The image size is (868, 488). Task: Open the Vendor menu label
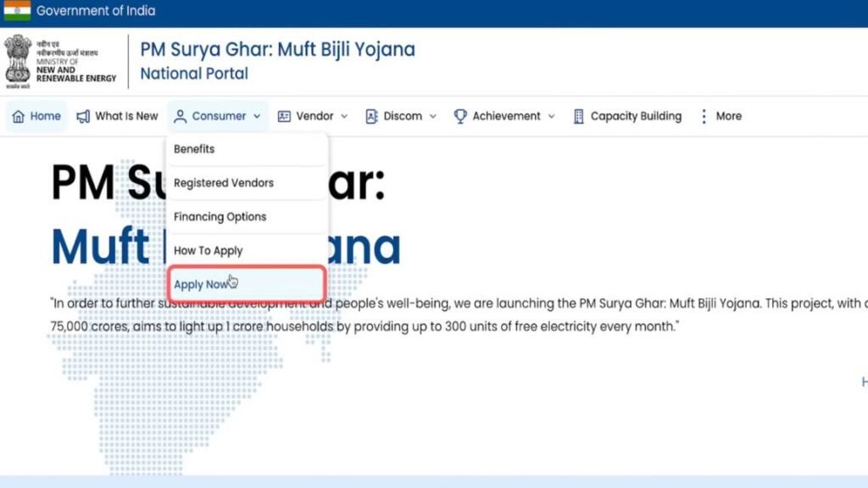coord(314,116)
